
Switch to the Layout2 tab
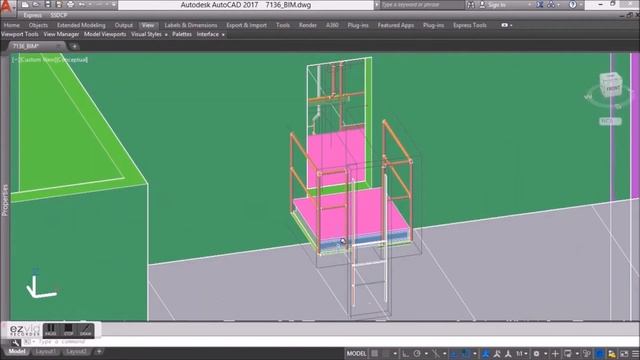point(76,351)
